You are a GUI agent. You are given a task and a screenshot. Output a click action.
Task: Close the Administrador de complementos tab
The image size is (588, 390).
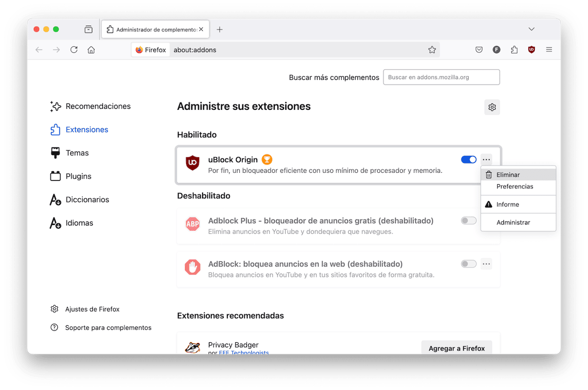point(201,30)
